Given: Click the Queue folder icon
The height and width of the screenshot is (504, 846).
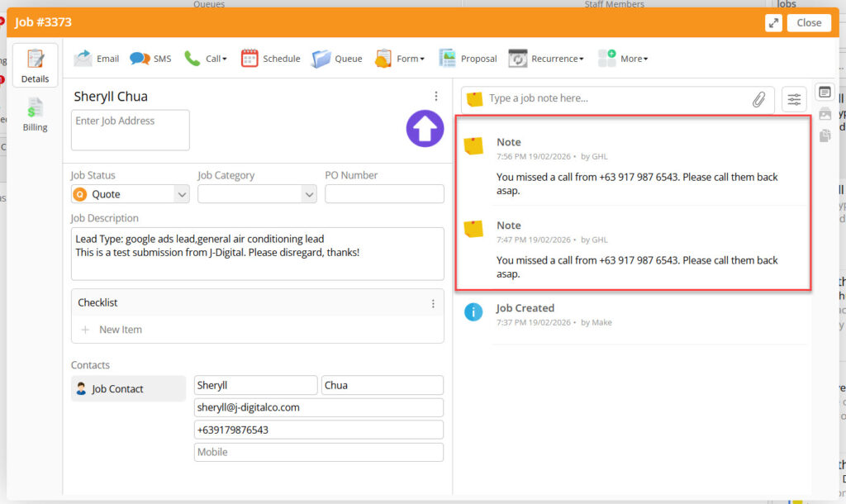Looking at the screenshot, I should [321, 59].
